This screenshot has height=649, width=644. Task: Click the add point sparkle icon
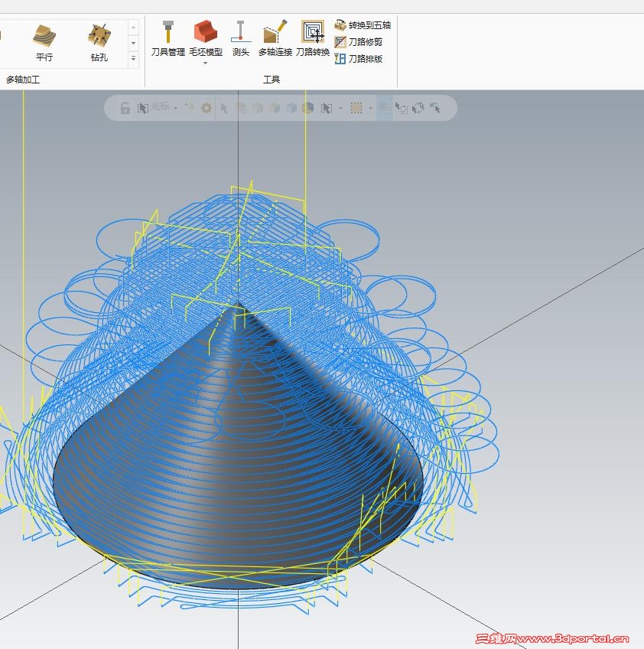pos(190,107)
